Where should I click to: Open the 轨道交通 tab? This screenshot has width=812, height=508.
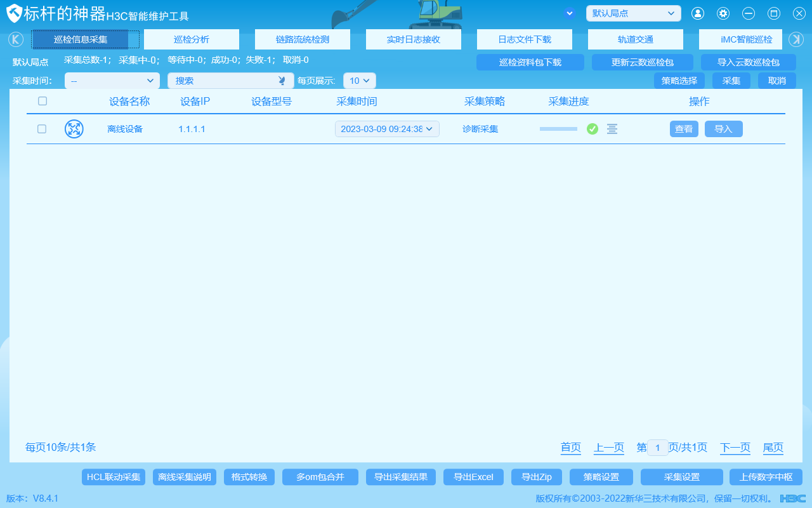pyautogui.click(x=636, y=39)
